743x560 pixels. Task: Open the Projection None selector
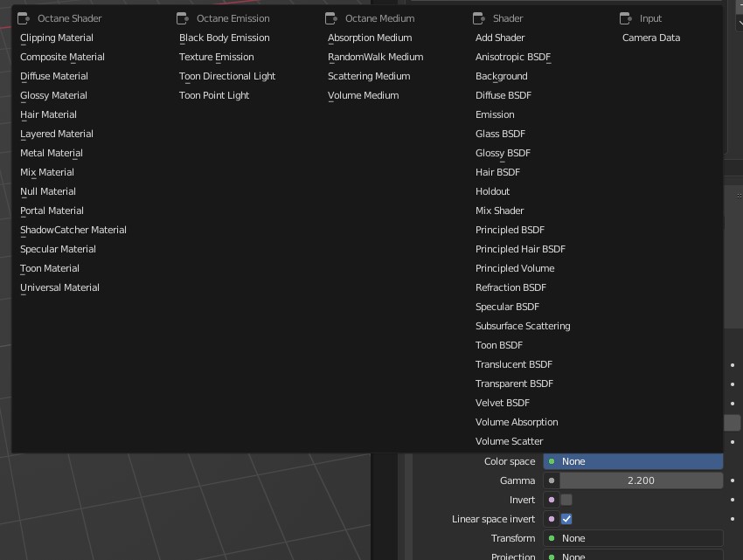click(x=633, y=556)
